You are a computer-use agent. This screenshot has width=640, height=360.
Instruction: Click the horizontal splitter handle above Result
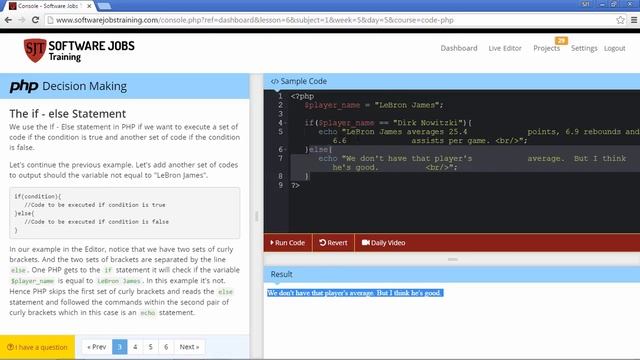click(452, 259)
